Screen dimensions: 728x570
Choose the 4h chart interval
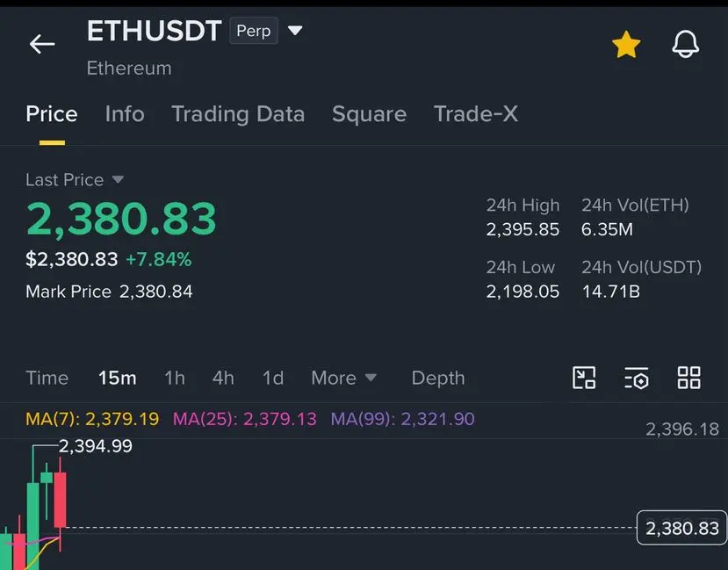click(223, 378)
